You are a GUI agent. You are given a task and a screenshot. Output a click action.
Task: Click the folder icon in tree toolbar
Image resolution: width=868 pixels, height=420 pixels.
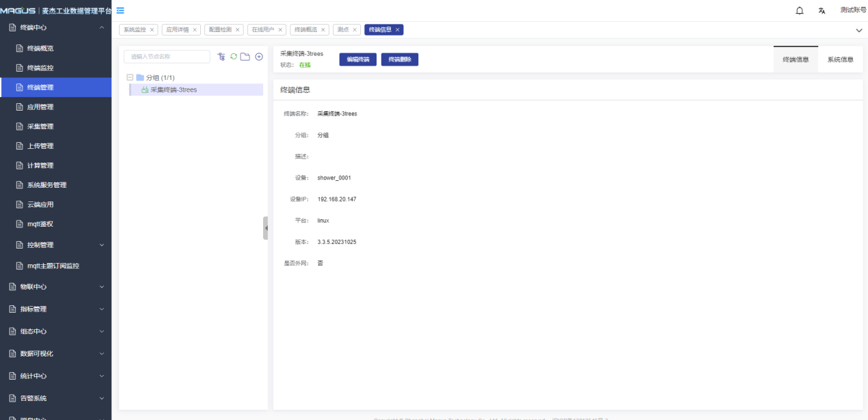coord(245,57)
